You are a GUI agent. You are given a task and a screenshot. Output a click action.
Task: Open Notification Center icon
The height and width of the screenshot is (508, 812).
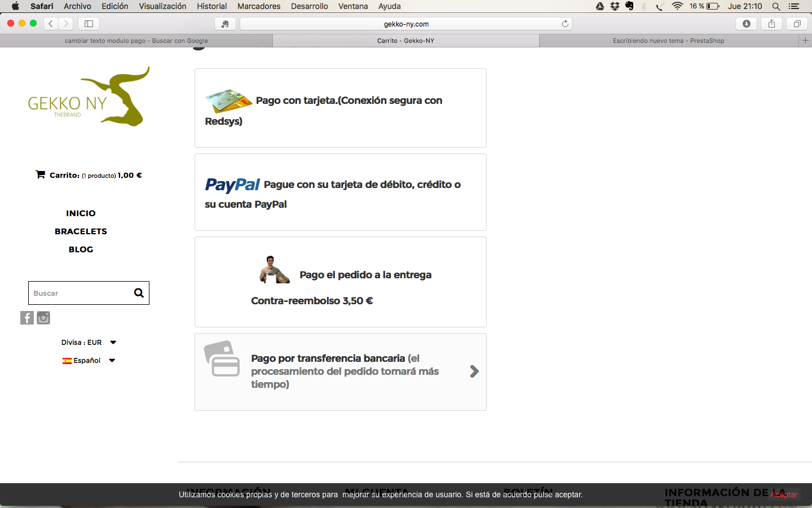coord(794,6)
